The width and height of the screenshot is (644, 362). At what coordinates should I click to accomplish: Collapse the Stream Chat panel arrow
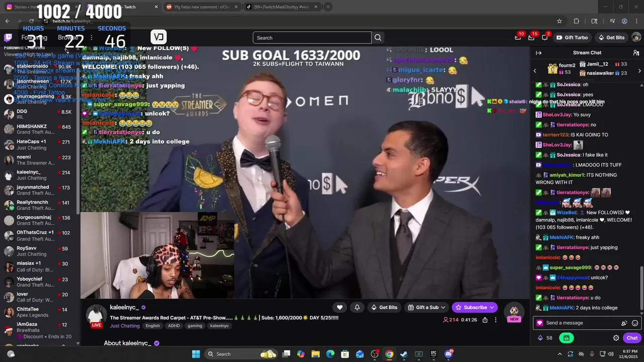pos(538,53)
